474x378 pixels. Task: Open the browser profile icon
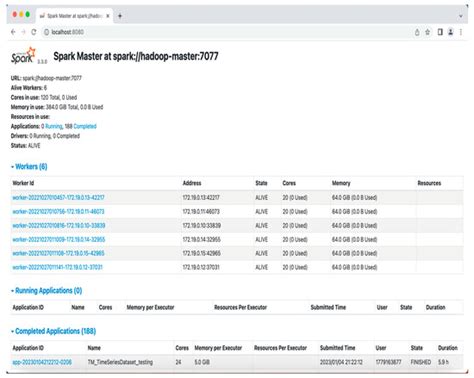(x=450, y=32)
